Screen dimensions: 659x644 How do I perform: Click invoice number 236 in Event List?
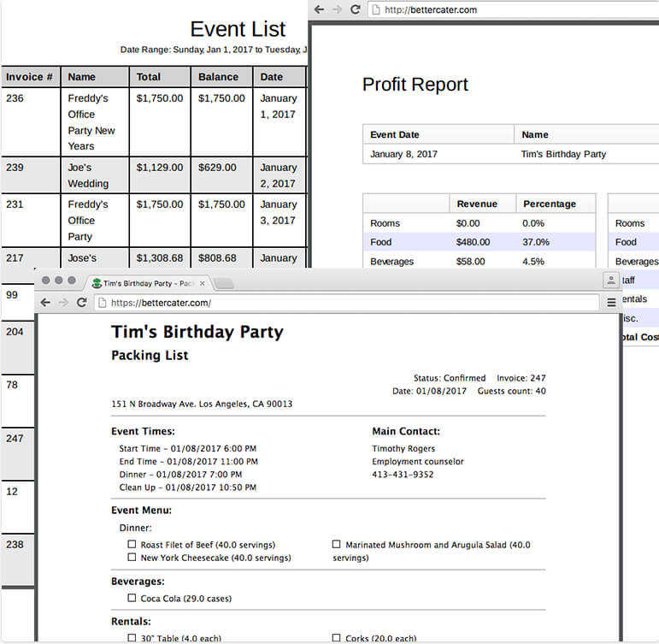pos(15,98)
